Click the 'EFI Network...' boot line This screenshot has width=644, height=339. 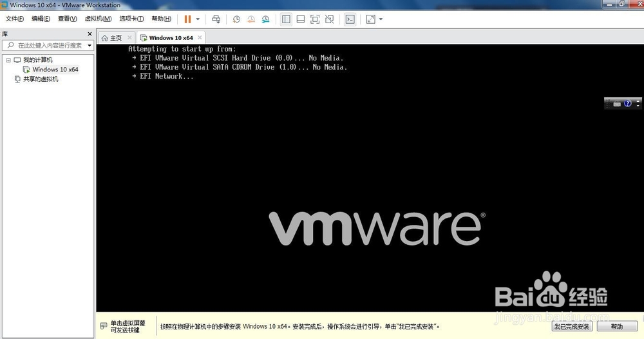[166, 76]
